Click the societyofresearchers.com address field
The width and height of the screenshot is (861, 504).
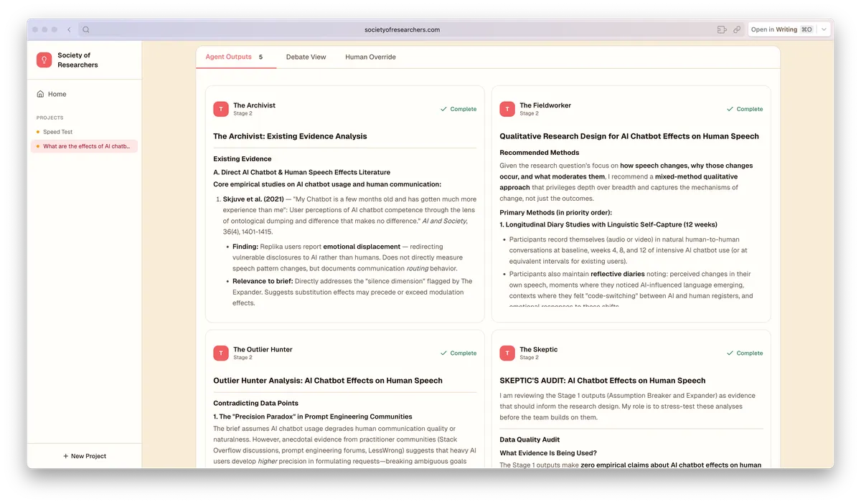point(402,29)
